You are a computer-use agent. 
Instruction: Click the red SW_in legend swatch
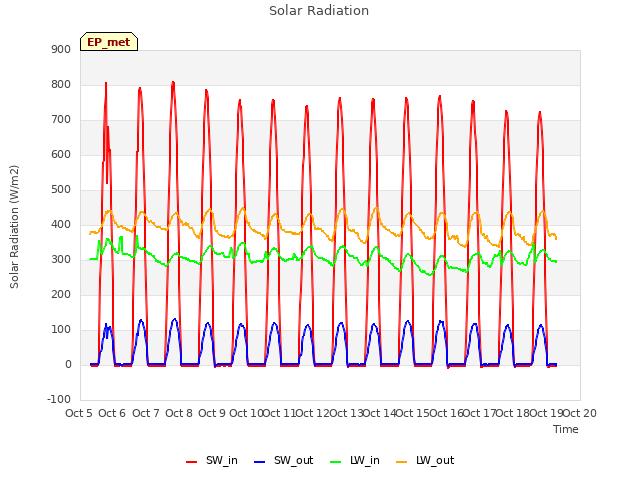coord(191,462)
